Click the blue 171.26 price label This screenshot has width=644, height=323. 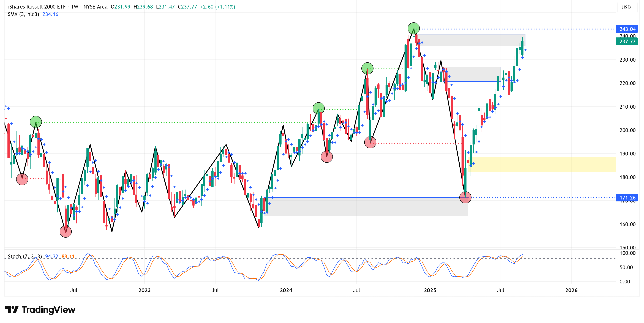(x=627, y=198)
